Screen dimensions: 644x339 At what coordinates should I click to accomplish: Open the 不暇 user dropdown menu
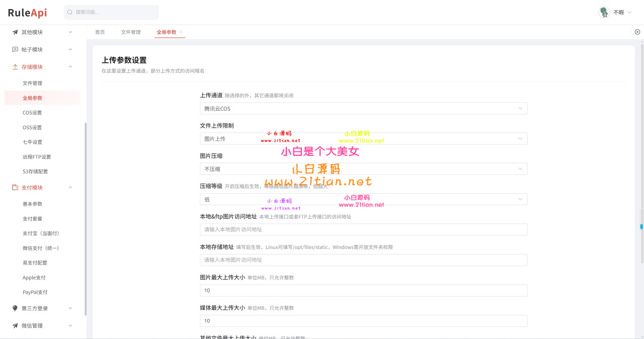pos(616,12)
